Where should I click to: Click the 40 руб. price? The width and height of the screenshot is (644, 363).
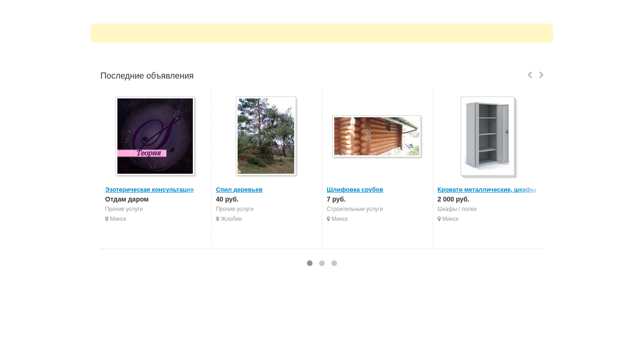(227, 199)
